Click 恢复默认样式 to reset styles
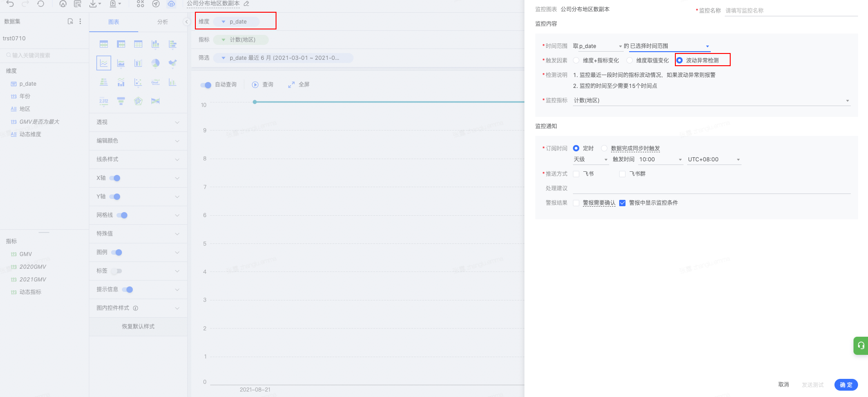Viewport: 868px width, 397px height. 138,327
